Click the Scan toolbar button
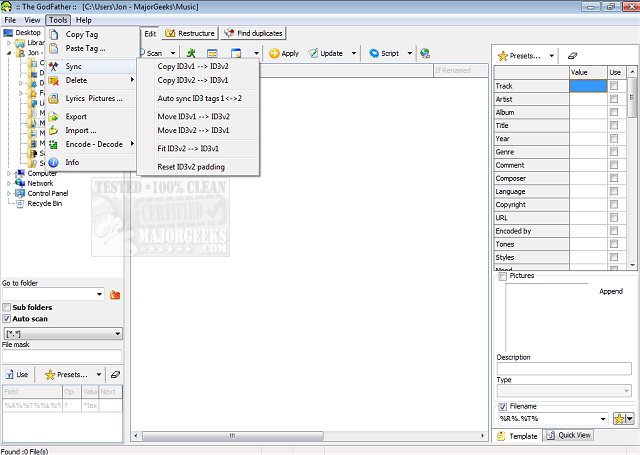 (150, 53)
